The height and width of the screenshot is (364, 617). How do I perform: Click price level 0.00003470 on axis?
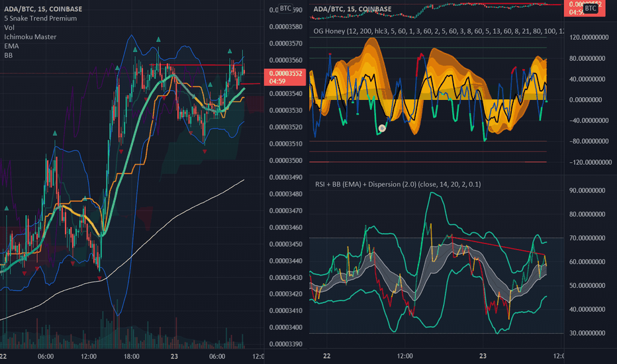[x=286, y=210]
